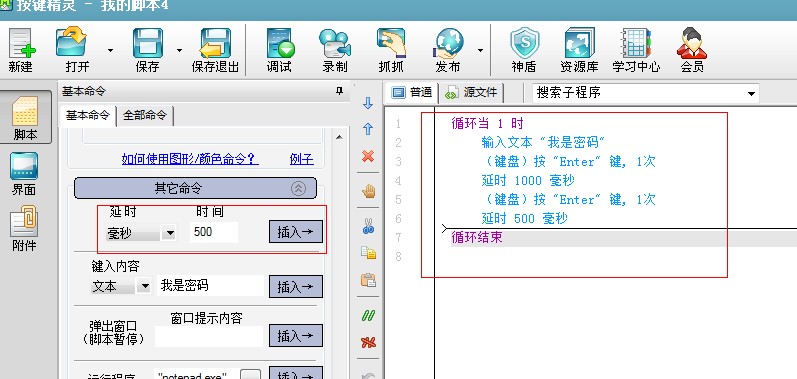Open the 资源库 resource library
The width and height of the screenshot is (797, 379).
point(579,49)
